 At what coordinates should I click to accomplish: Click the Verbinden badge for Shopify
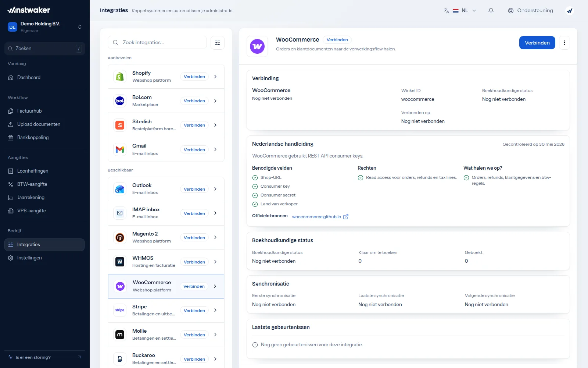(194, 77)
